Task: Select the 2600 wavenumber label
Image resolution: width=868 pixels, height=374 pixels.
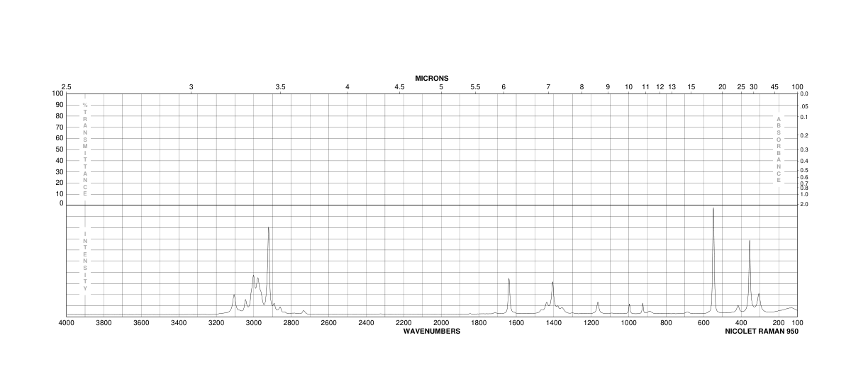Action: [329, 324]
